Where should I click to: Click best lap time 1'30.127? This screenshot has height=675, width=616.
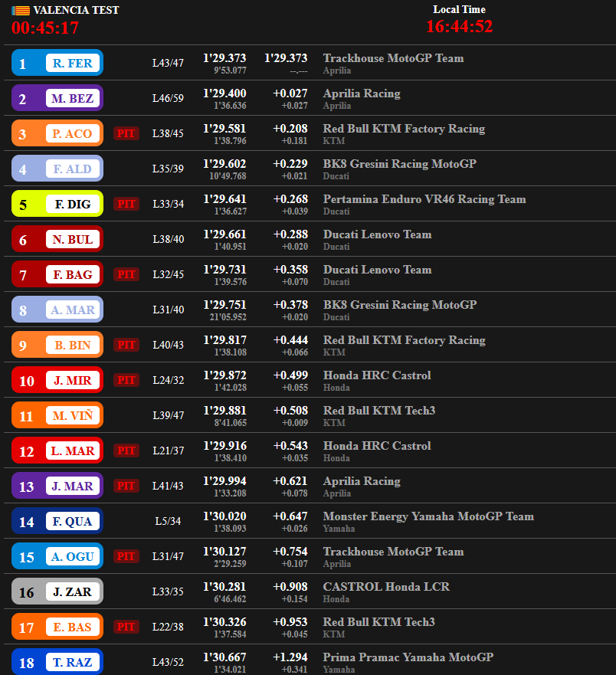click(x=224, y=552)
